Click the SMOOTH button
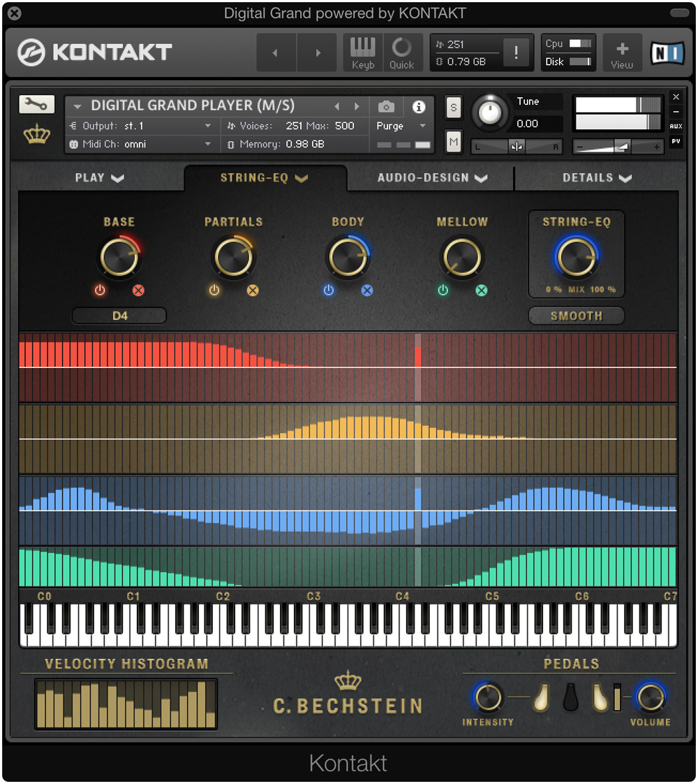The image size is (698, 784). [576, 316]
